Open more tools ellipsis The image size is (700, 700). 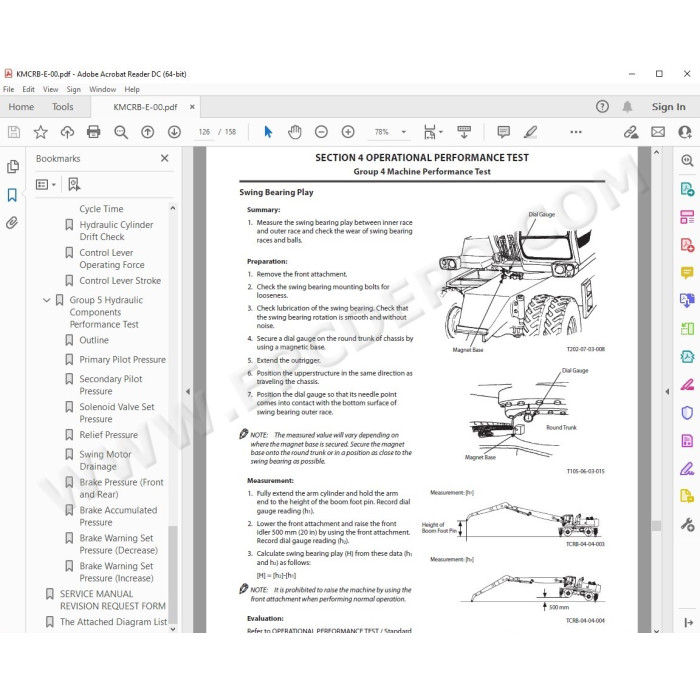pos(576,132)
